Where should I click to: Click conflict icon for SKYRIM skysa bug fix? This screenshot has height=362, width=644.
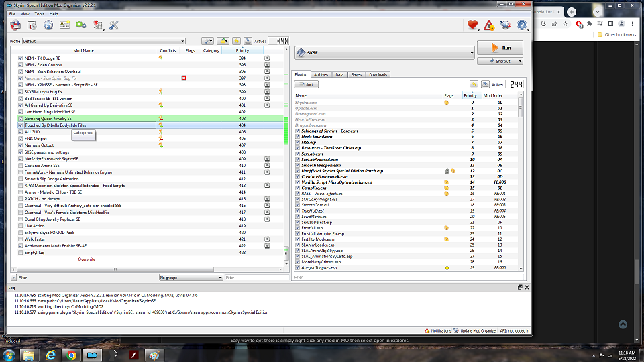click(160, 92)
